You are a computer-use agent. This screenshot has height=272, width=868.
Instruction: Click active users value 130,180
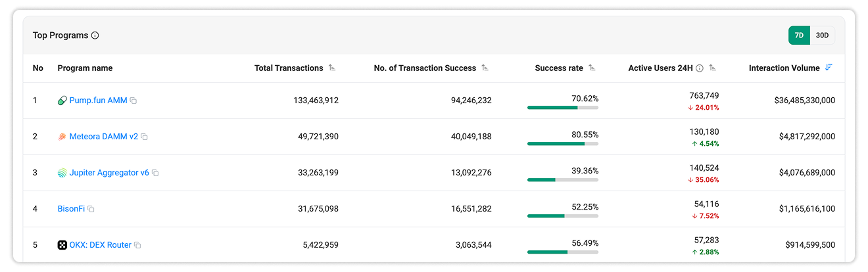[704, 132]
